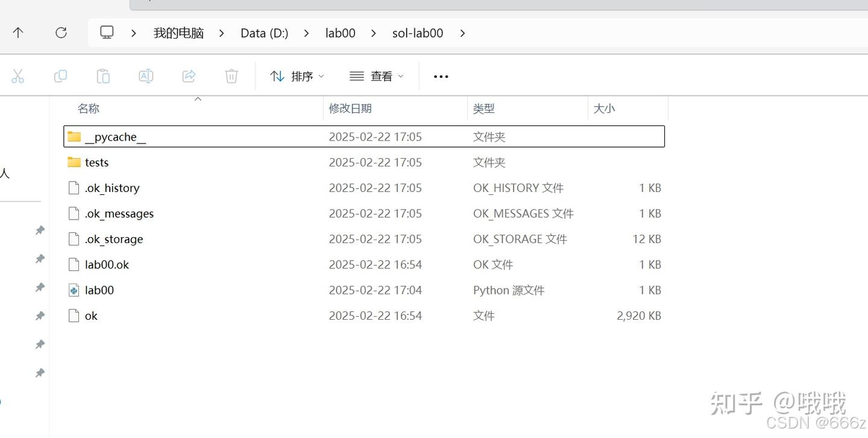This screenshot has width=868, height=438.
Task: Open the 排序 (Sort) dropdown
Action: pyautogui.click(x=297, y=76)
